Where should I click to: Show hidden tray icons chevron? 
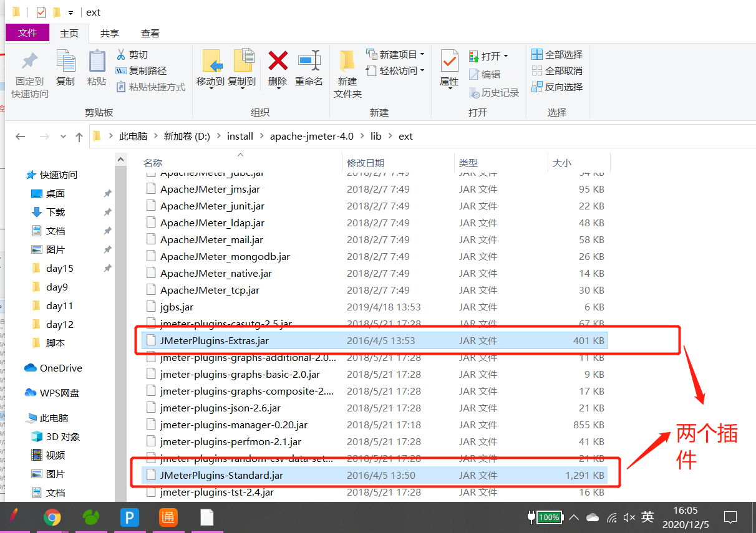[574, 517]
